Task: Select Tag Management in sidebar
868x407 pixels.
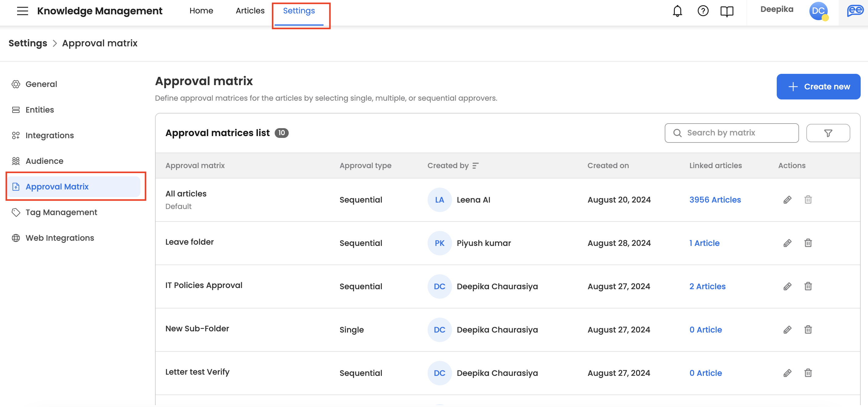Action: pos(61,212)
